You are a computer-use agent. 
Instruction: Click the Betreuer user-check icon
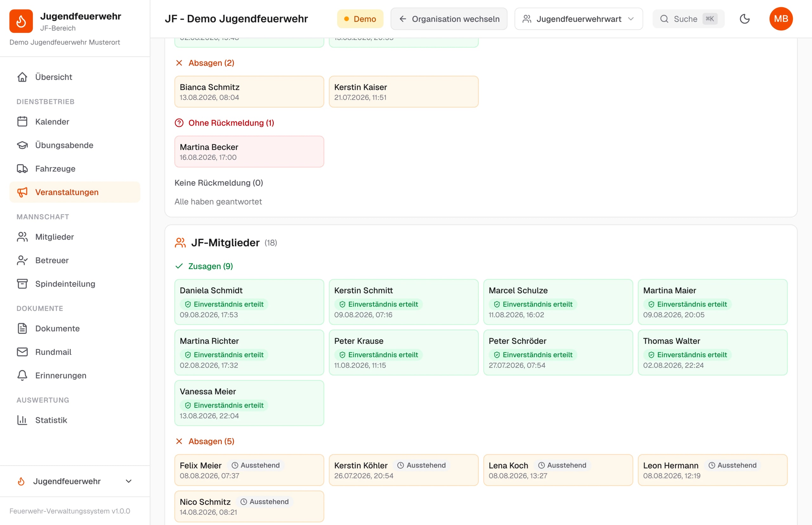click(23, 260)
